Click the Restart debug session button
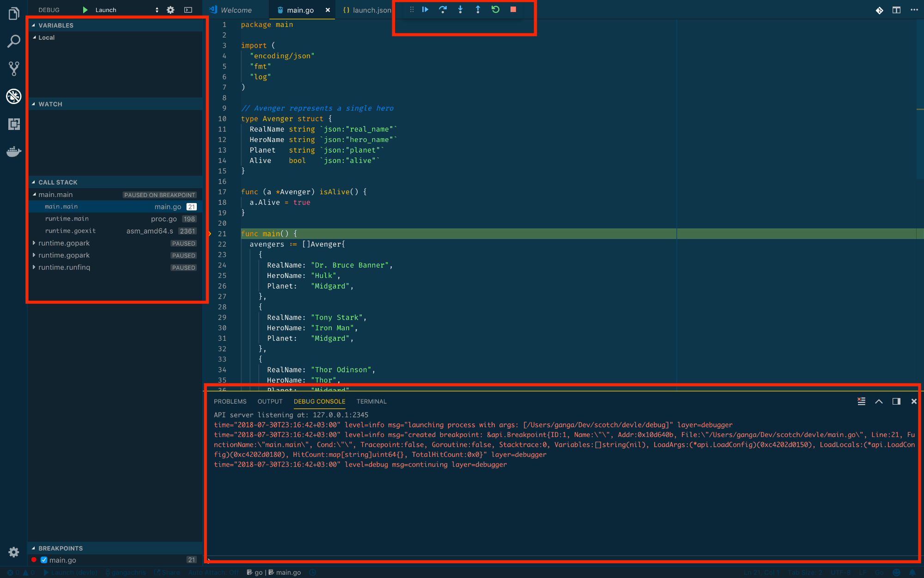The height and width of the screenshot is (578, 924). (x=496, y=9)
